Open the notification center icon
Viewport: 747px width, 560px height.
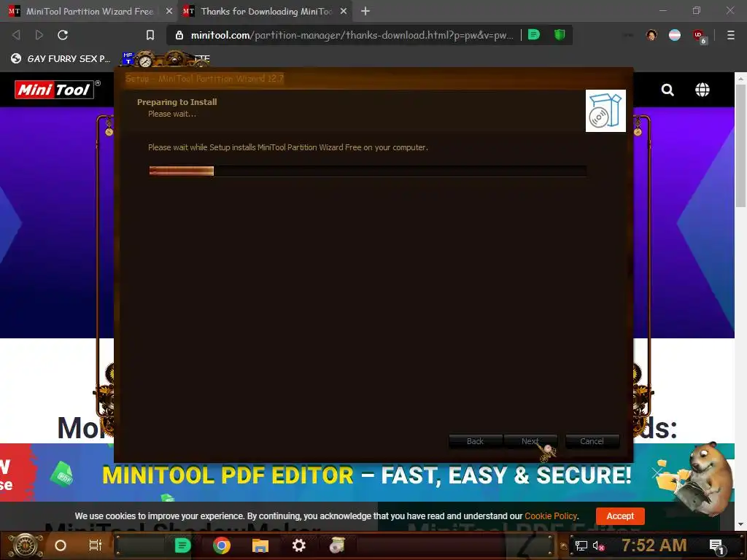pyautogui.click(x=716, y=547)
